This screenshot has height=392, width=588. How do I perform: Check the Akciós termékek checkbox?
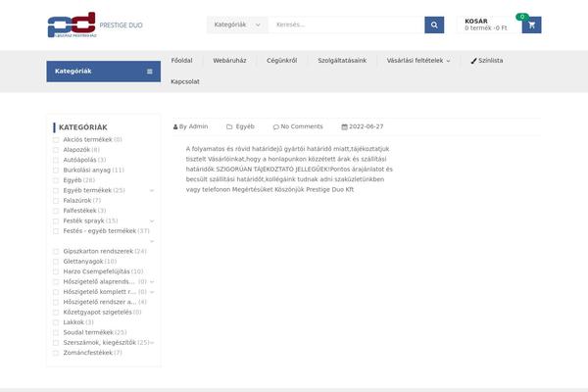click(x=56, y=140)
